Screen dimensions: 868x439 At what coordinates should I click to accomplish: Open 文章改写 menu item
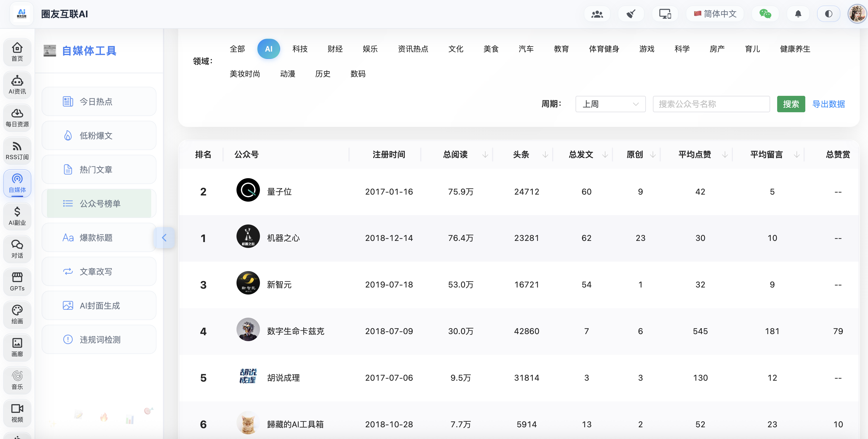tap(99, 272)
